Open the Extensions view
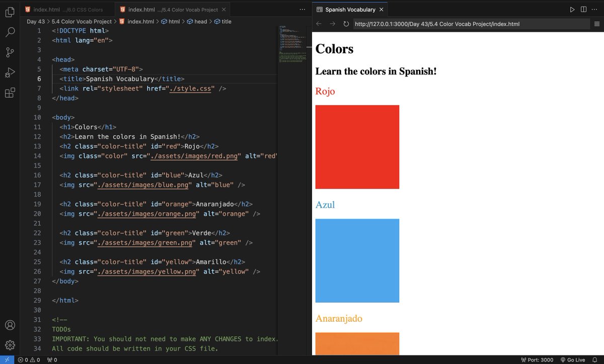Viewport: 604px width, 364px height. tap(10, 93)
